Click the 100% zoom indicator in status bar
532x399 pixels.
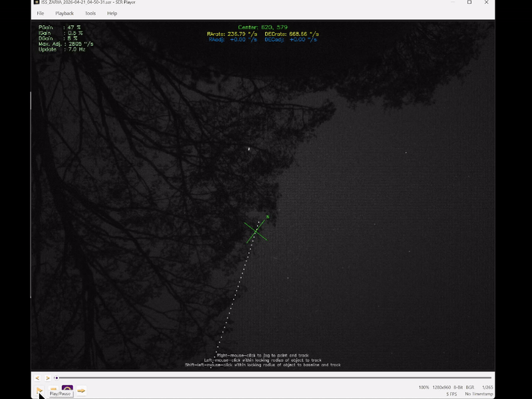[424, 387]
